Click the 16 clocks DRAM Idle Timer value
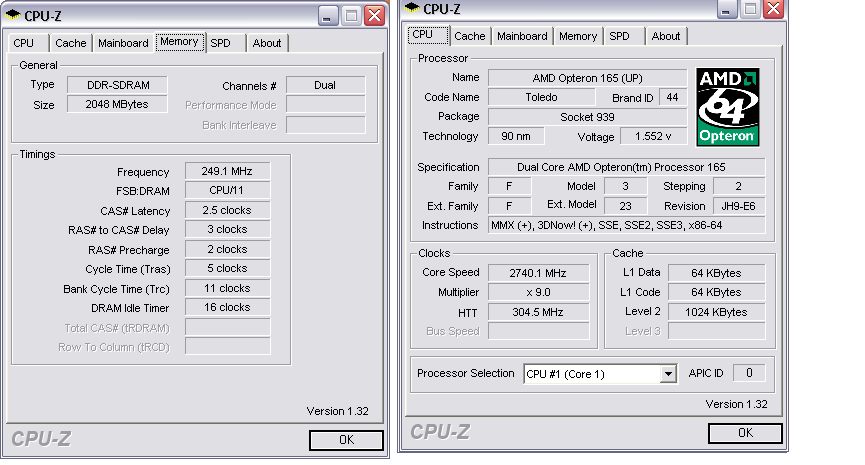 point(227,307)
